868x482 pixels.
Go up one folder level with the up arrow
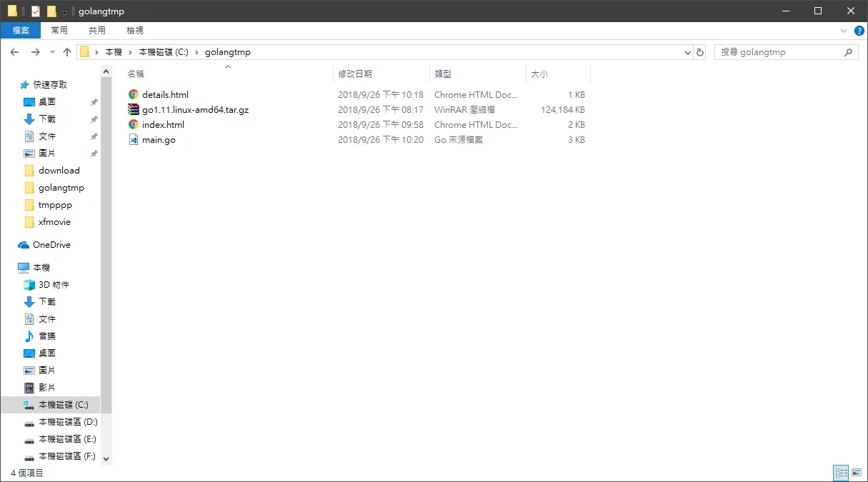pyautogui.click(x=67, y=52)
